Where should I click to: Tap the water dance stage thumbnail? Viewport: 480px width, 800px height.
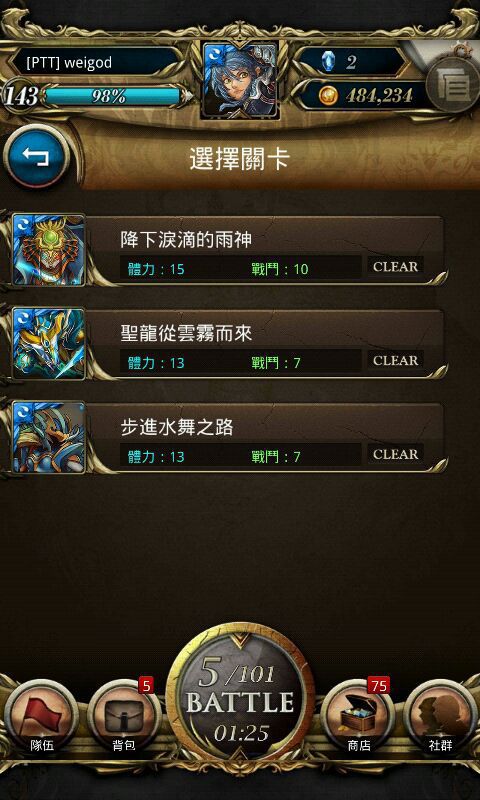pos(48,438)
